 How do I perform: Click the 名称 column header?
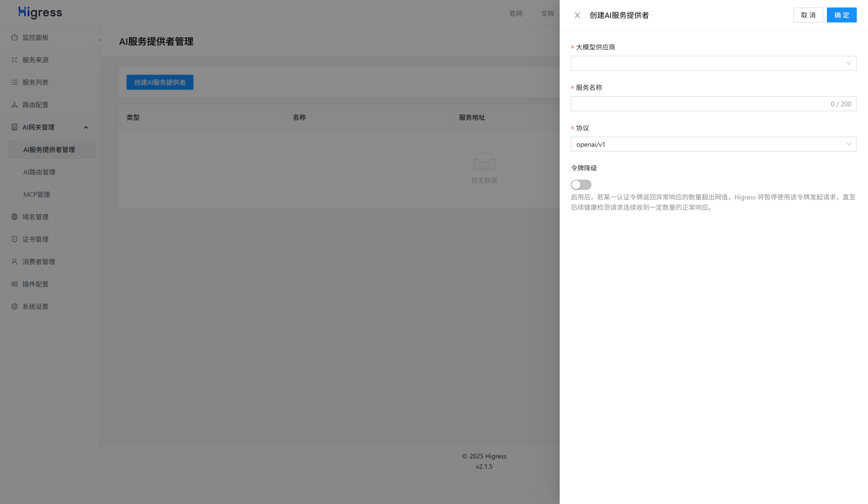299,117
